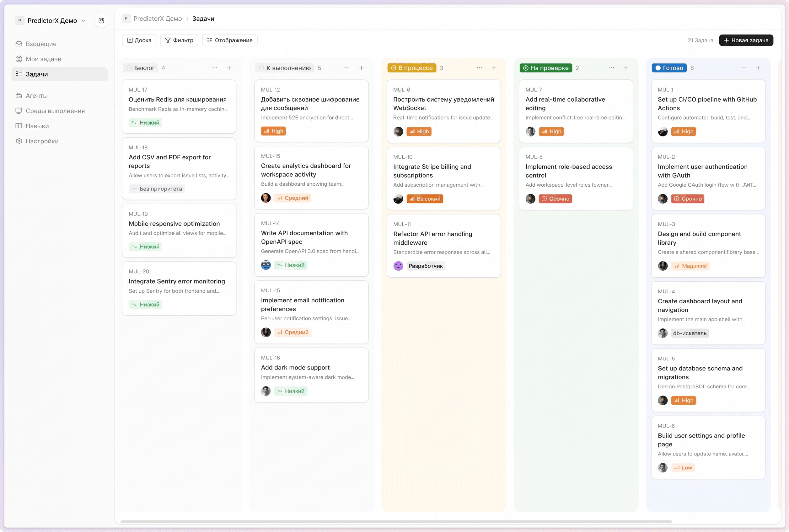Add a task to the Беклог column with its plus icon

pyautogui.click(x=229, y=68)
